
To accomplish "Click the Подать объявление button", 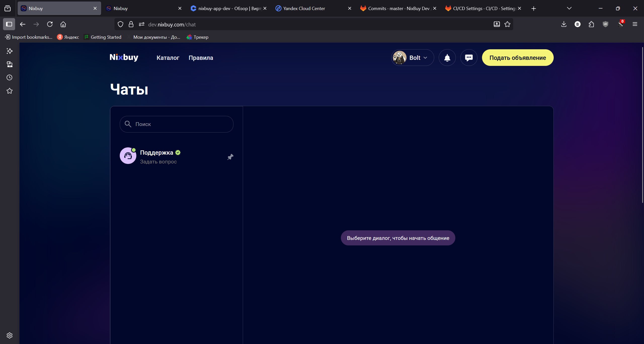I will click(517, 58).
